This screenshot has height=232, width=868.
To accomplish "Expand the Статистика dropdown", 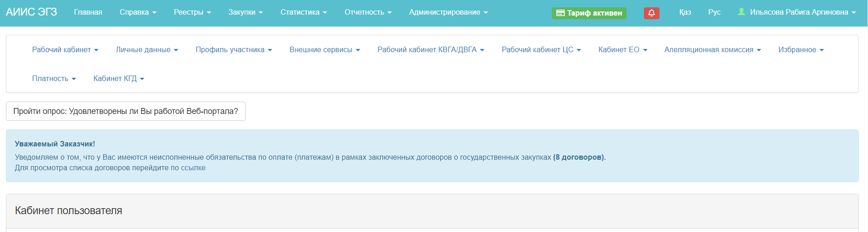I will pos(303,12).
